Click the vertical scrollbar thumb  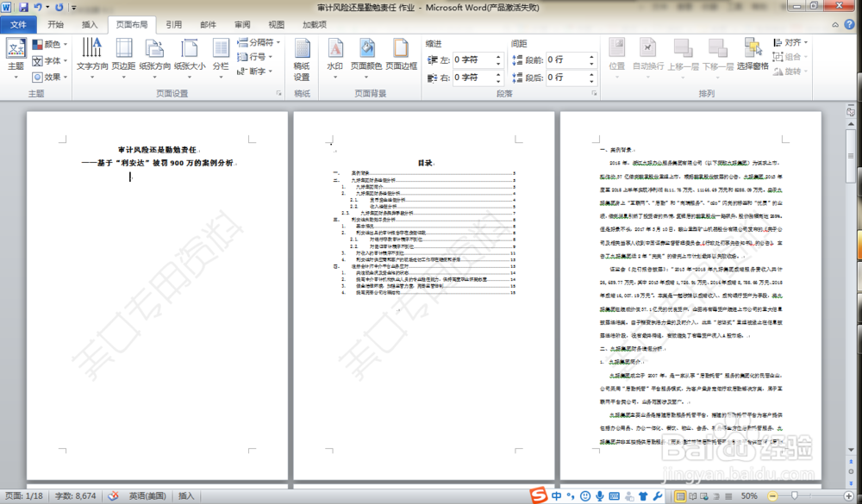(851, 156)
